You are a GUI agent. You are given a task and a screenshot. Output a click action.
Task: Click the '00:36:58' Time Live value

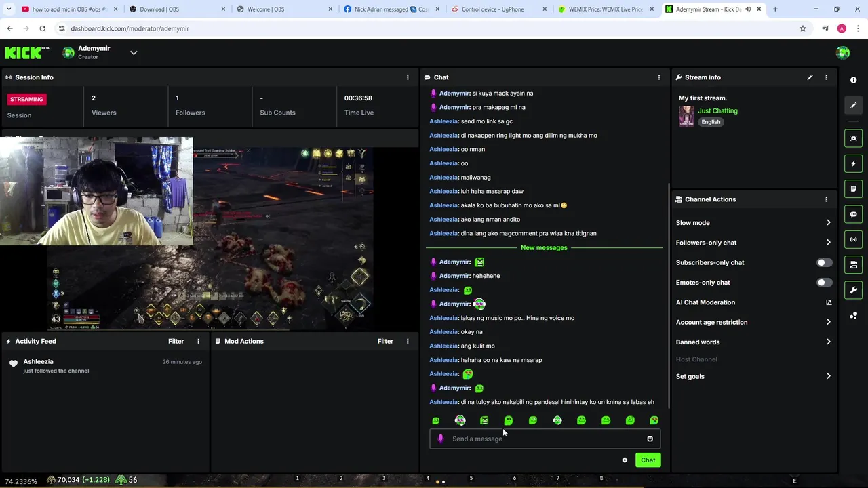click(x=358, y=98)
